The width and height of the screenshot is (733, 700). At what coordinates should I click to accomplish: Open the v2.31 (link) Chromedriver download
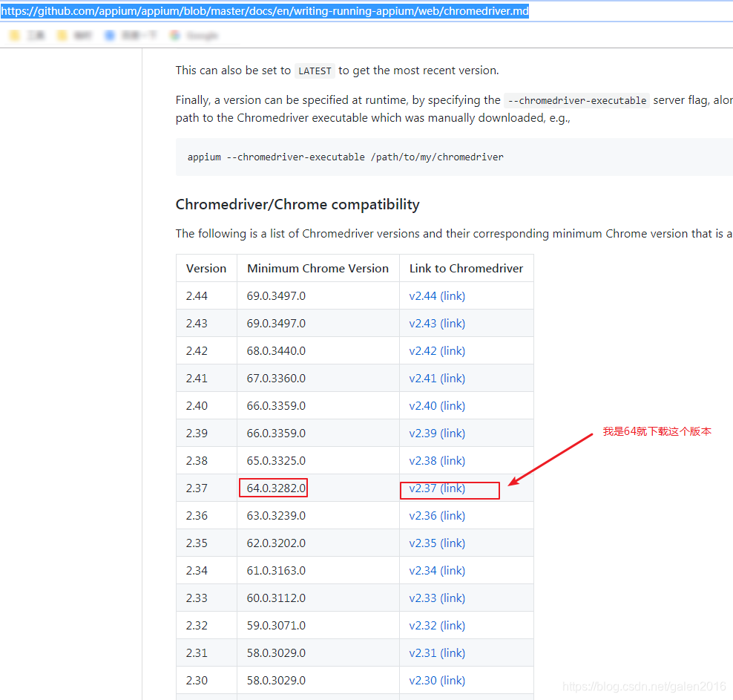tap(437, 653)
